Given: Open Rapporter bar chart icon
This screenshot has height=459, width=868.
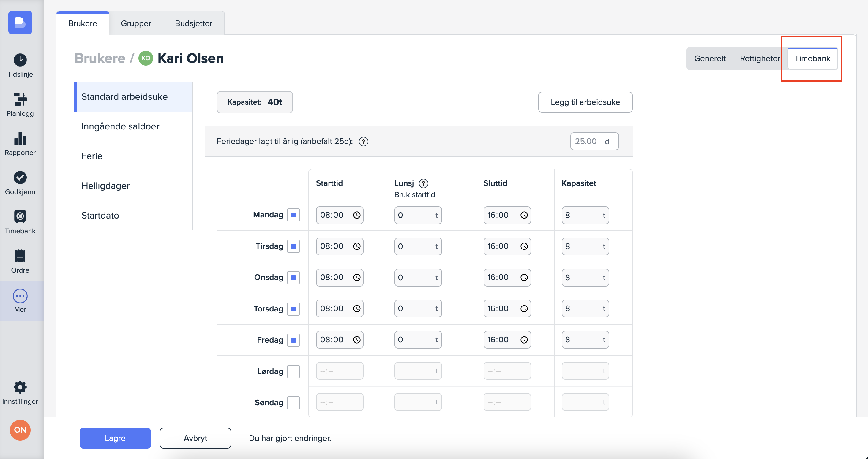Looking at the screenshot, I should click(x=20, y=139).
